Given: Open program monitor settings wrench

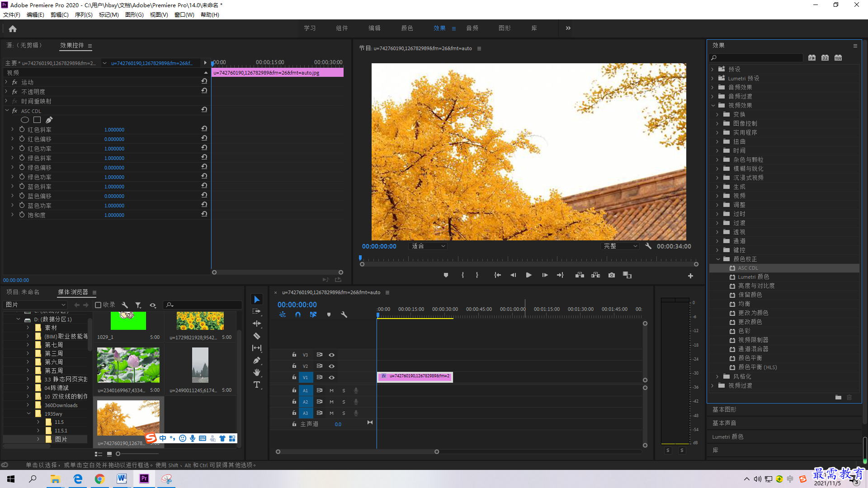Looking at the screenshot, I should pyautogui.click(x=648, y=246).
